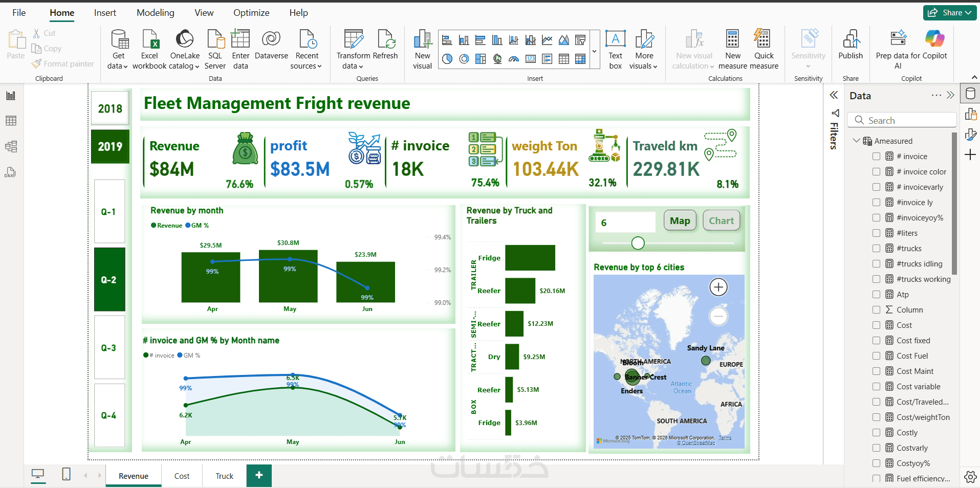980x488 pixels.
Task: Filter by quarter Q-1
Action: (x=109, y=212)
